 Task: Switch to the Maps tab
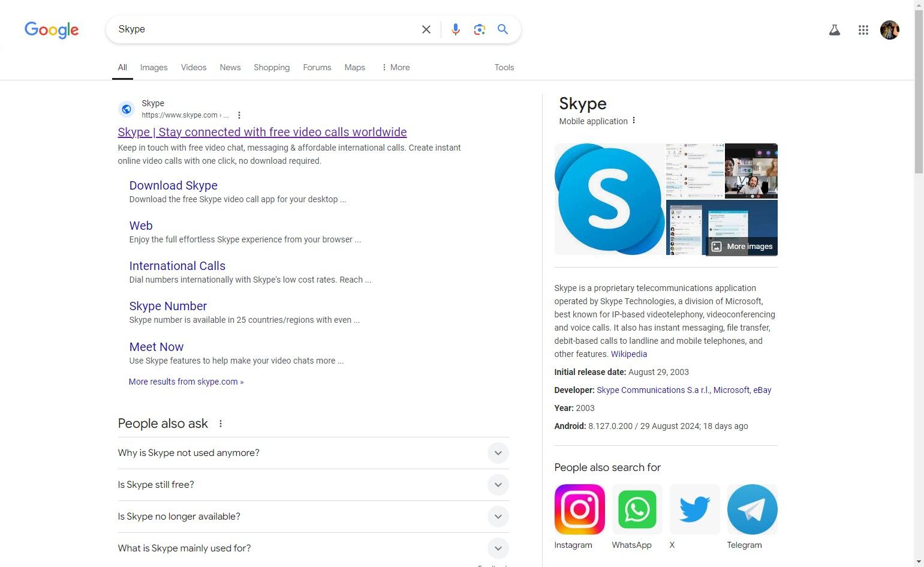click(x=355, y=67)
